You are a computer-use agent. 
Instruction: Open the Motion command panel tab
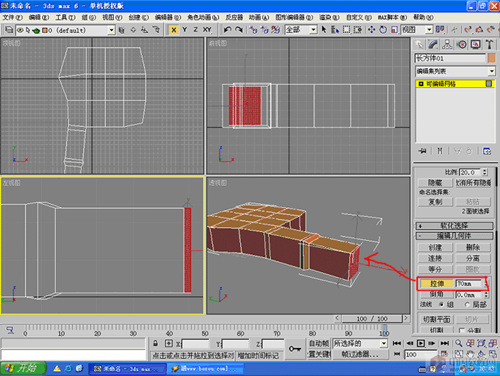(x=462, y=44)
